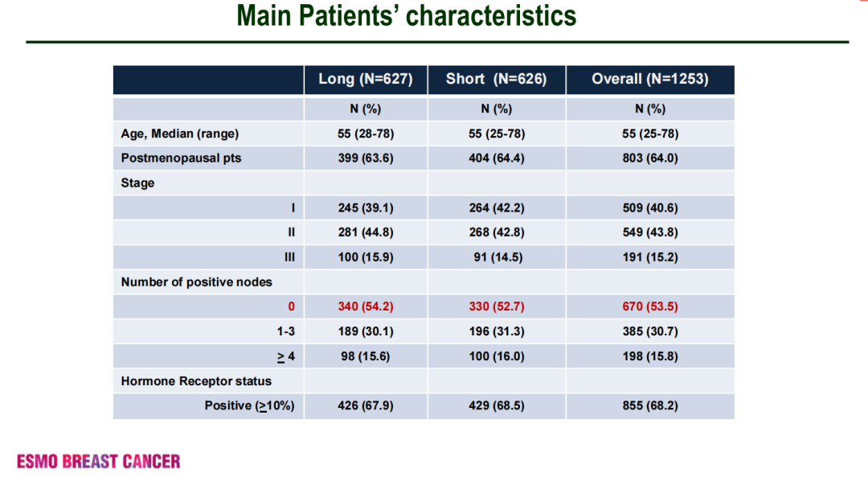Click the red 670 (53.5) cell
This screenshot has width=868, height=485.
(x=650, y=306)
